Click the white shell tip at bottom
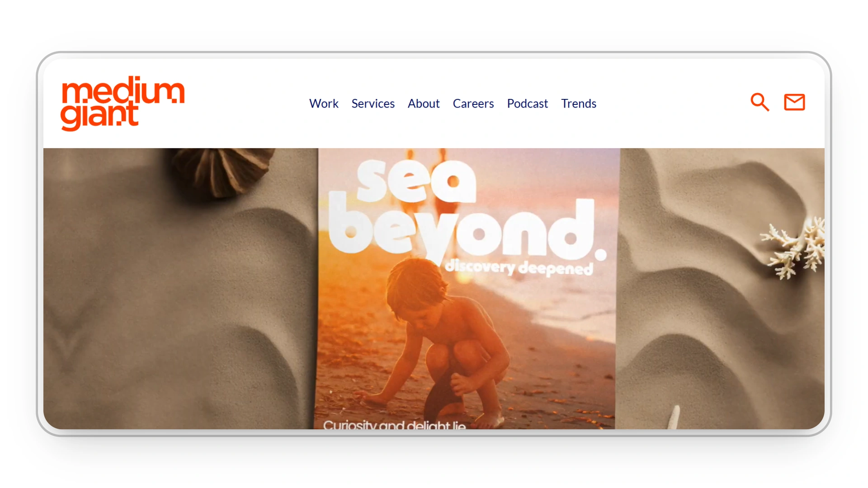 click(674, 417)
